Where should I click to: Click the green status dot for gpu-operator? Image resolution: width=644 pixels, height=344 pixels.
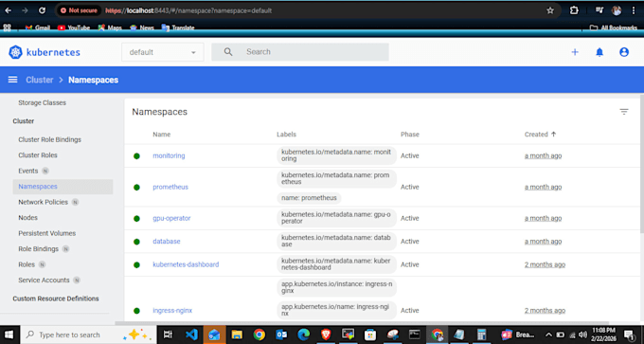tap(136, 219)
